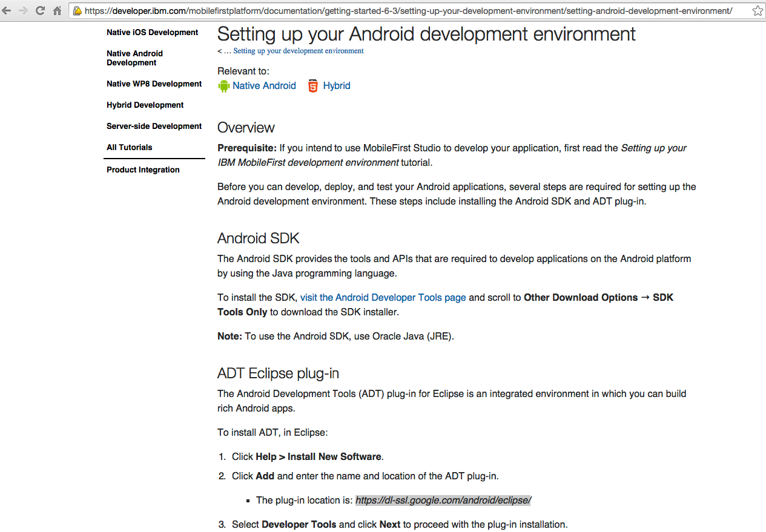
Task: Click the highlighted dl-ssl.google.com plug-in URL
Action: coord(443,501)
